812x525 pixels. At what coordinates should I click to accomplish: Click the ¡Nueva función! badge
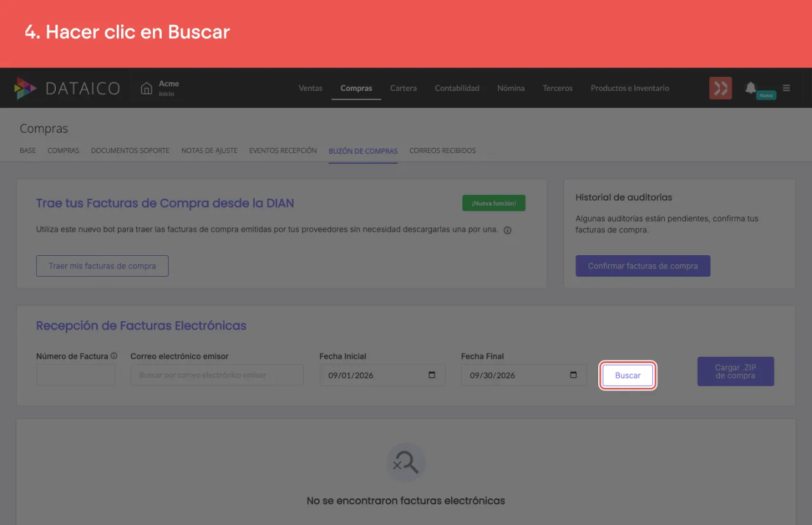(x=494, y=203)
